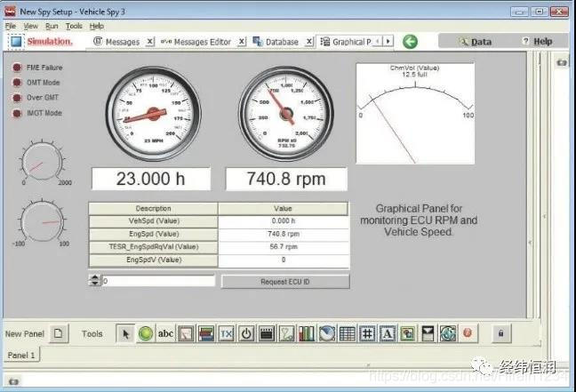Select the line graph plot tool
The width and height of the screenshot is (576, 392).
[x=286, y=333]
